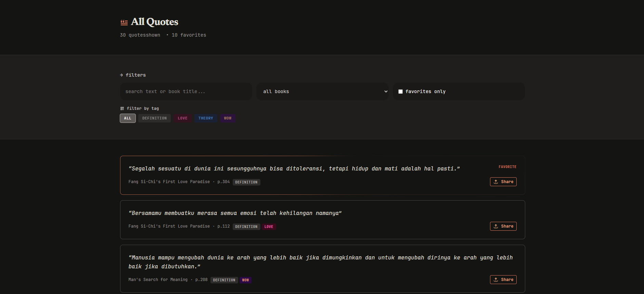Click LOVE tag on the p.112 quote
644x294 pixels.
[269, 227]
